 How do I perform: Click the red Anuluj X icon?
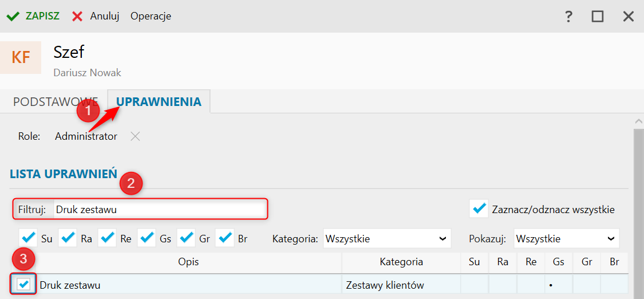[77, 17]
